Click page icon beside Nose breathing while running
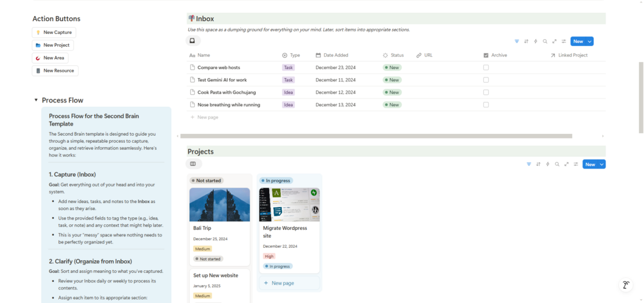This screenshot has height=303, width=644. tap(192, 104)
